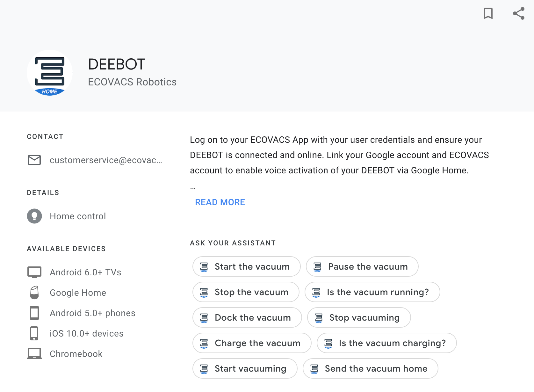Click the share icon at top right

[519, 13]
